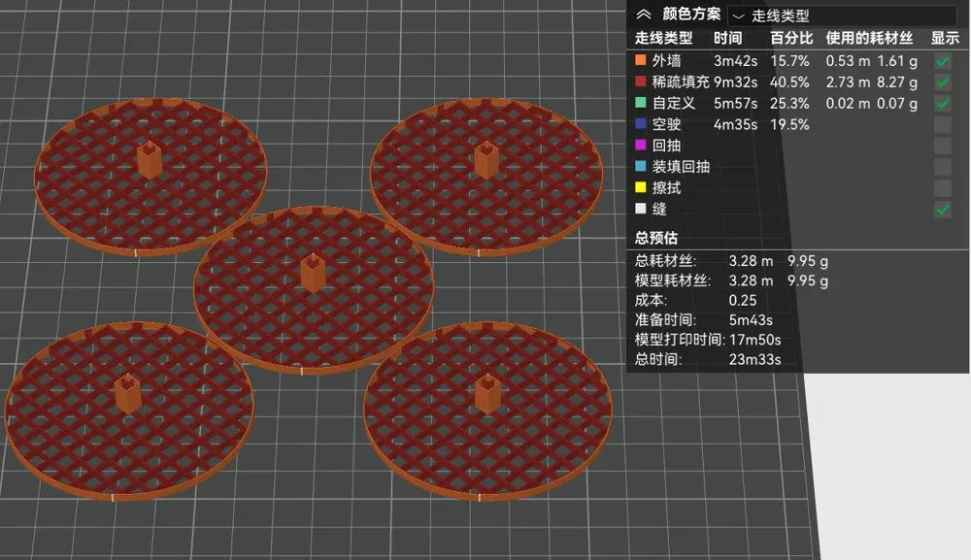Click the 准备时间 value 5m43s
The height and width of the screenshot is (560, 971).
point(751,320)
